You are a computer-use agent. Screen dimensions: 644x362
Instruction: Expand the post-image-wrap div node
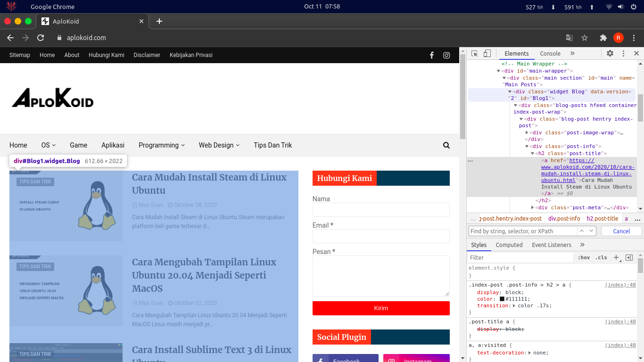pos(527,133)
